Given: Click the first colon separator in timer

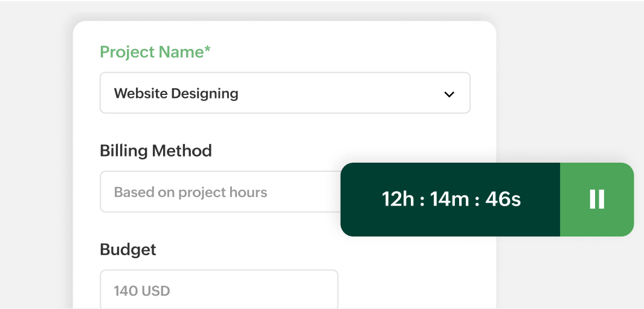Looking at the screenshot, I should point(422,200).
